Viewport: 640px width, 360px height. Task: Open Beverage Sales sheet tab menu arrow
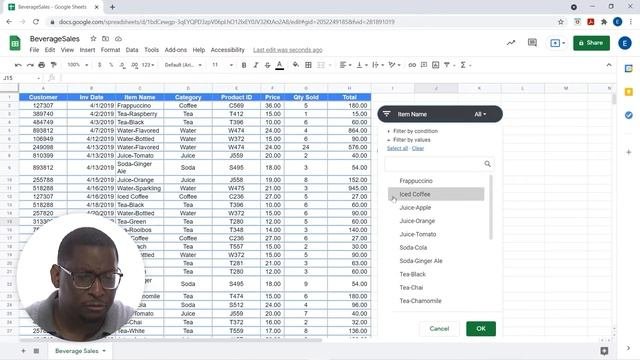pos(104,351)
